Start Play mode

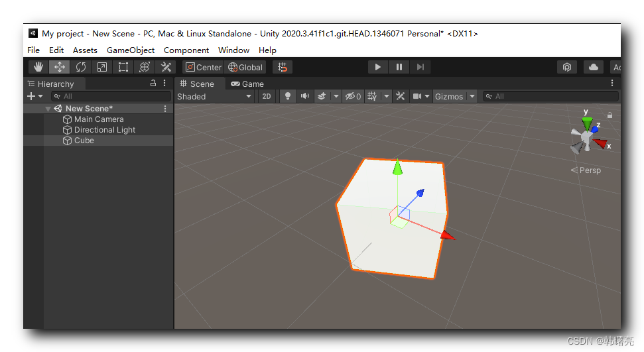tap(377, 67)
